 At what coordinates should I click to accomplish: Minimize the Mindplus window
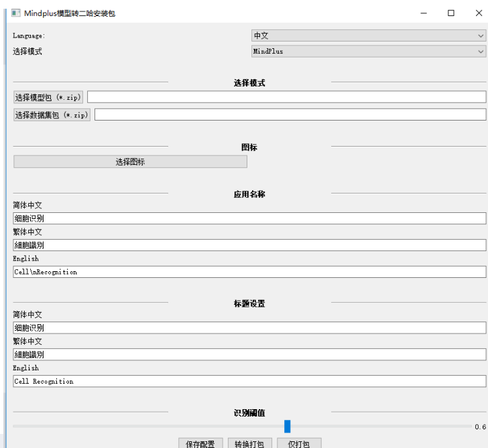tap(424, 13)
